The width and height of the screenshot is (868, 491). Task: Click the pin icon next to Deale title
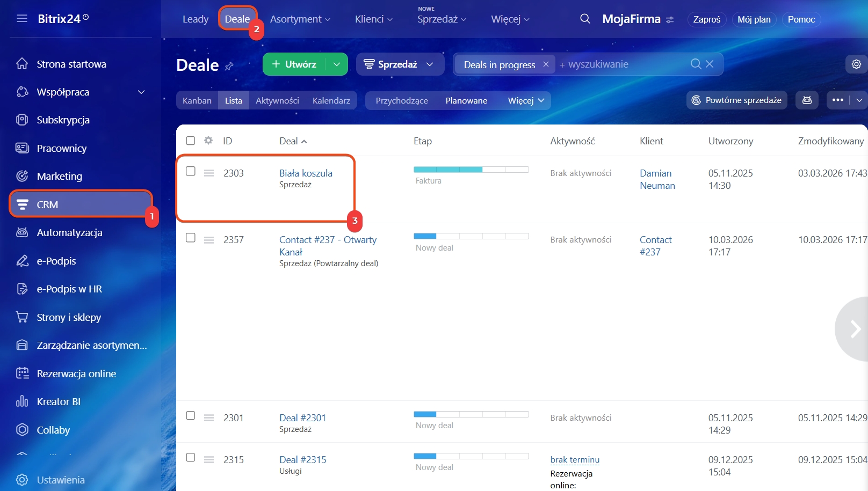click(229, 66)
